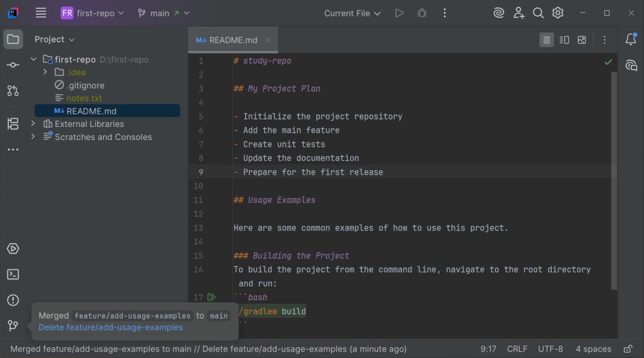The height and width of the screenshot is (358, 644).
Task: Click Delete feature/add-usage-examples link
Action: (111, 327)
